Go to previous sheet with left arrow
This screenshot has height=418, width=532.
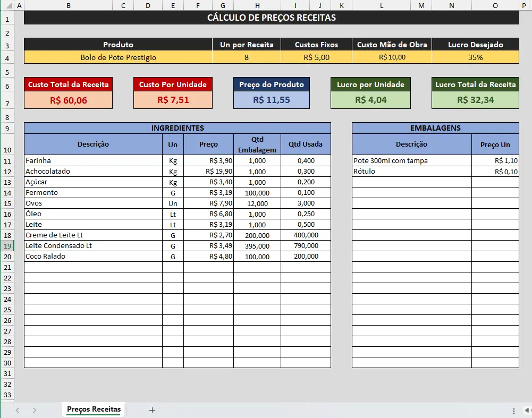[18, 410]
